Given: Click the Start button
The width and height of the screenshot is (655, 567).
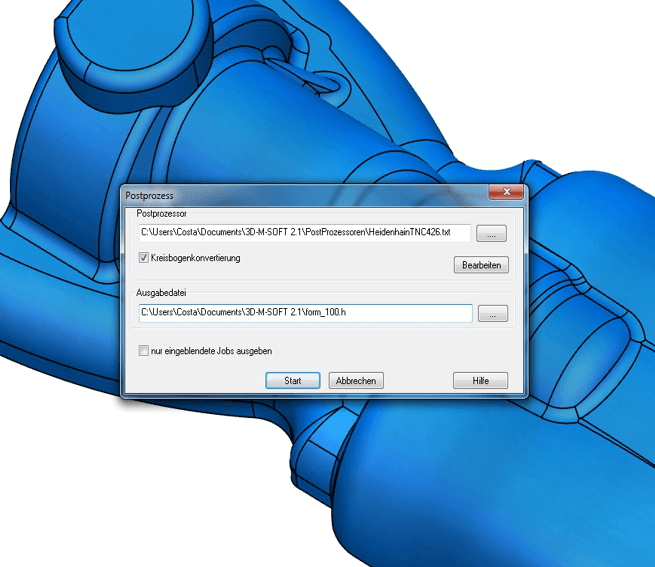Looking at the screenshot, I should [x=293, y=381].
